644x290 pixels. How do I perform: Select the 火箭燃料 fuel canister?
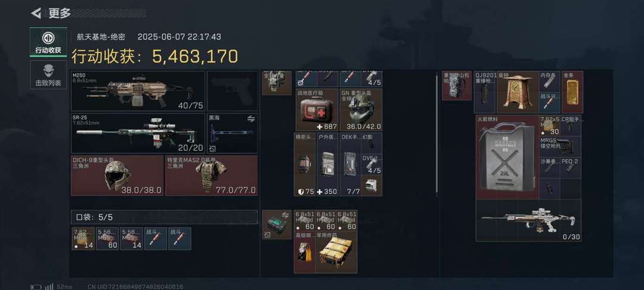click(x=507, y=158)
